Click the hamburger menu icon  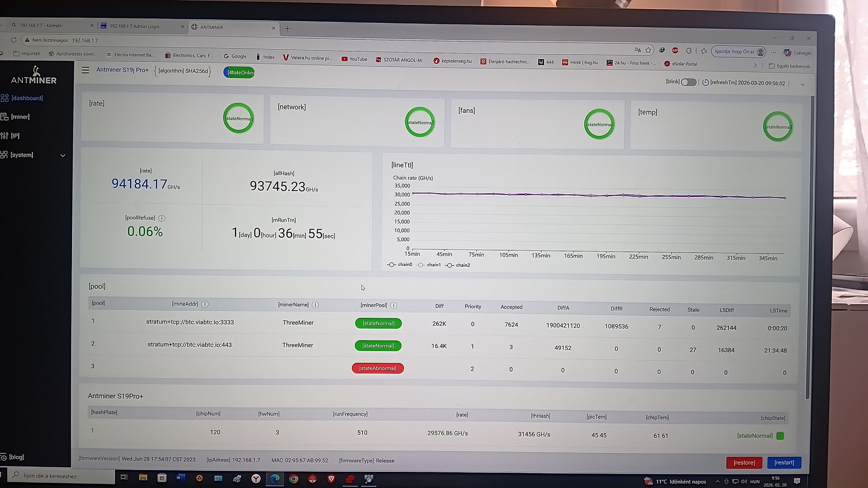tap(85, 70)
